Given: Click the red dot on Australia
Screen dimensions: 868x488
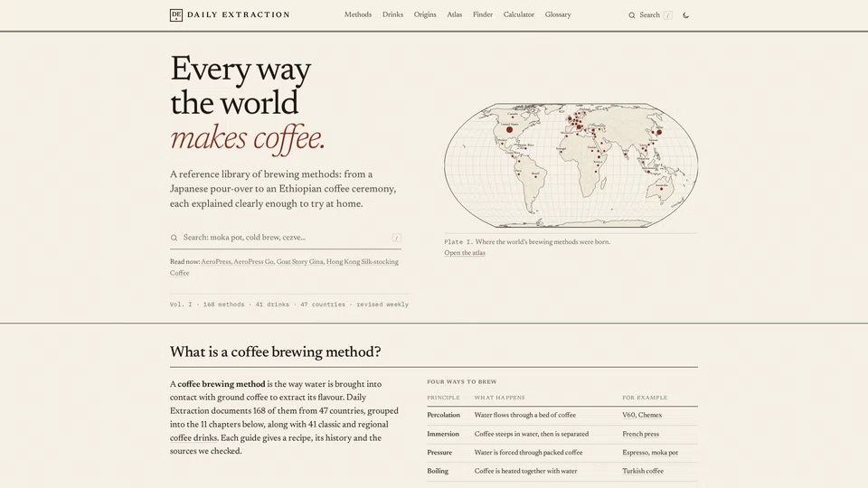Looking at the screenshot, I should (661, 189).
